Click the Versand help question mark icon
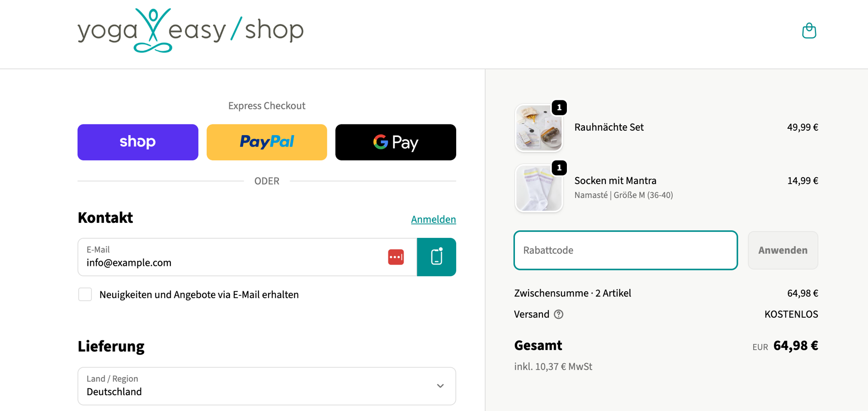Viewport: 868px width, 411px height. [x=559, y=314]
